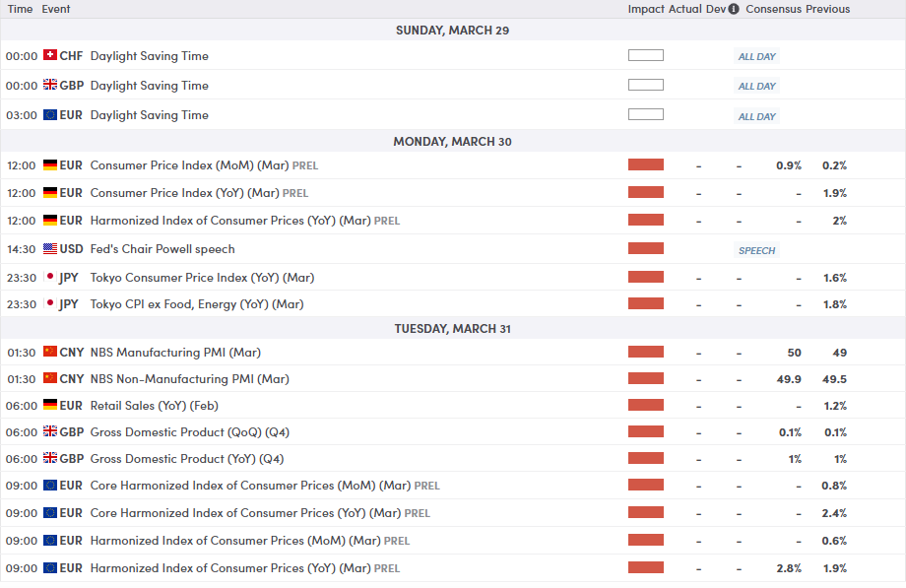Click consensus value 0.9% on CPI MoM row
Viewport: 906px width, 588px height.
(789, 165)
